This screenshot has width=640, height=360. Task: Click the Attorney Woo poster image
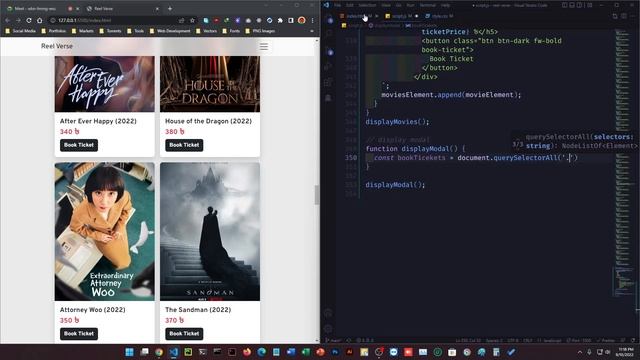point(104,231)
